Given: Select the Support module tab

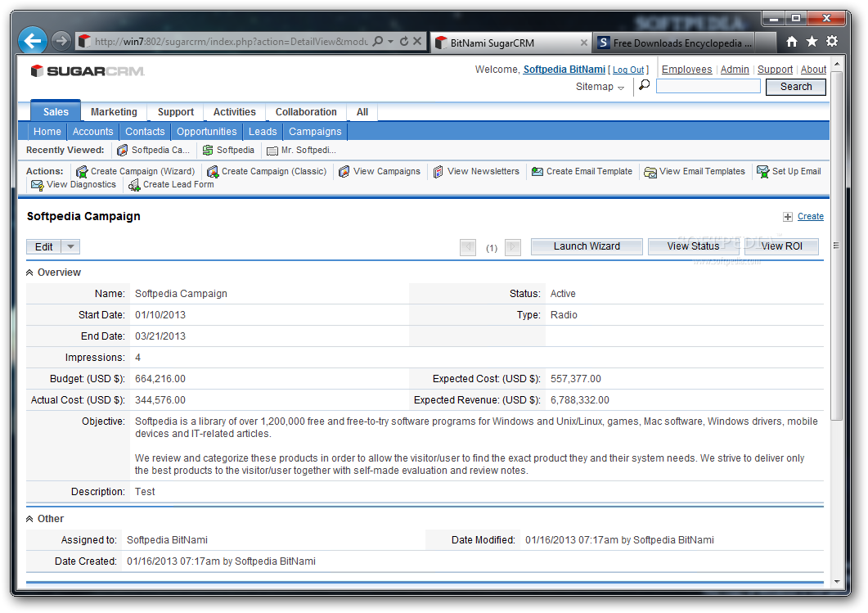Looking at the screenshot, I should pyautogui.click(x=176, y=112).
